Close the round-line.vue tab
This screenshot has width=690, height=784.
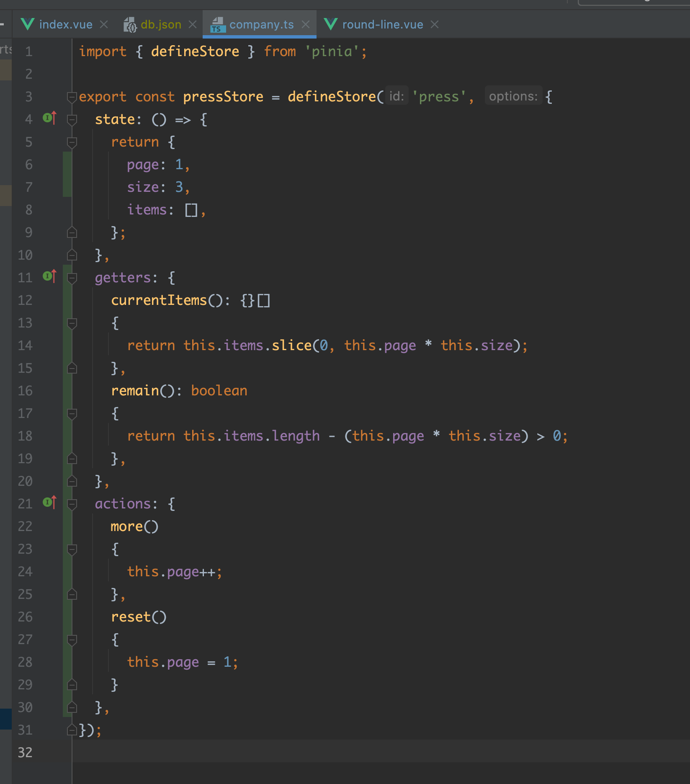point(435,25)
